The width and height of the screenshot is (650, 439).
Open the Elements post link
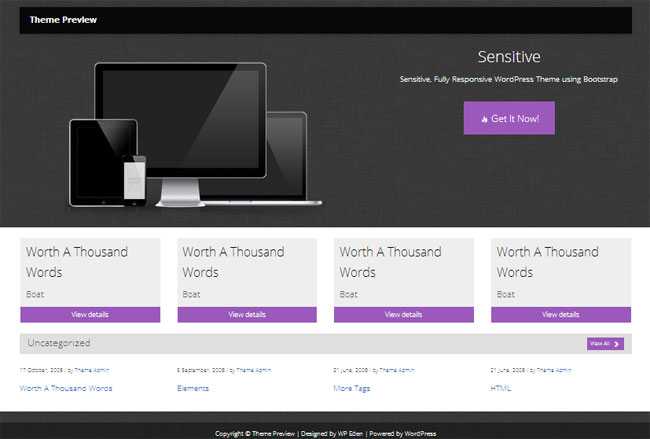coord(193,388)
